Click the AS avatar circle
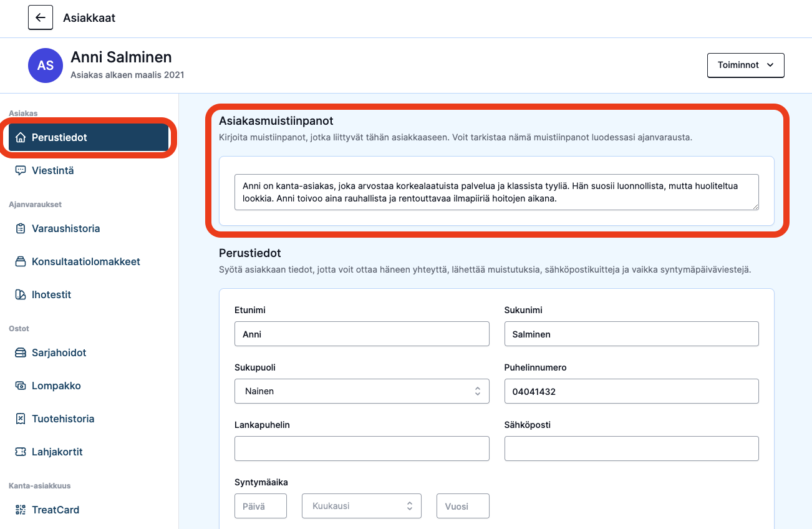Screen dimensions: 812x529 pyautogui.click(x=46, y=66)
